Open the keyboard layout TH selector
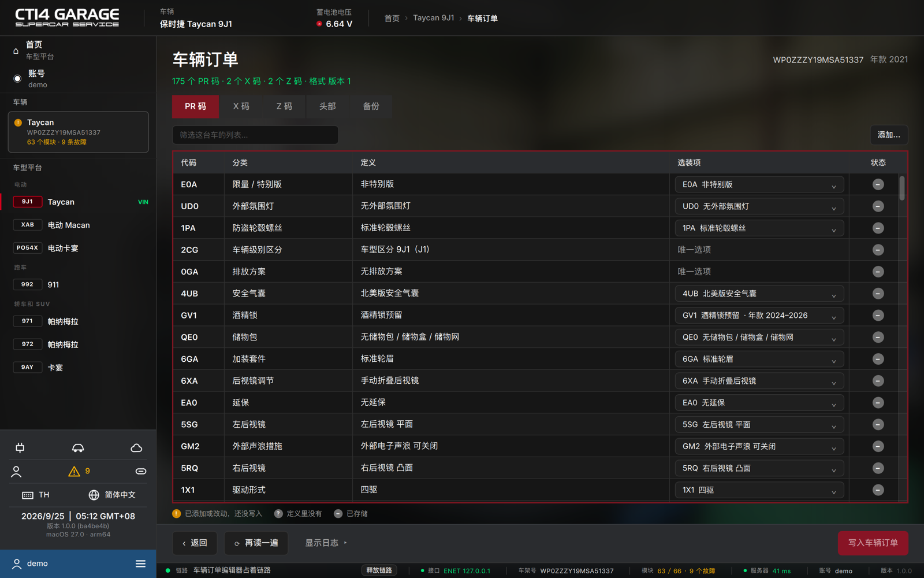The image size is (924, 578). [x=36, y=495]
